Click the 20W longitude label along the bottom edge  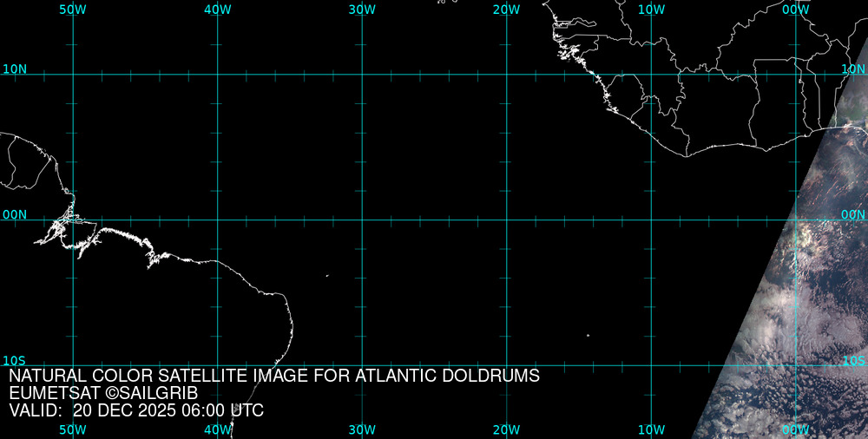(x=506, y=429)
